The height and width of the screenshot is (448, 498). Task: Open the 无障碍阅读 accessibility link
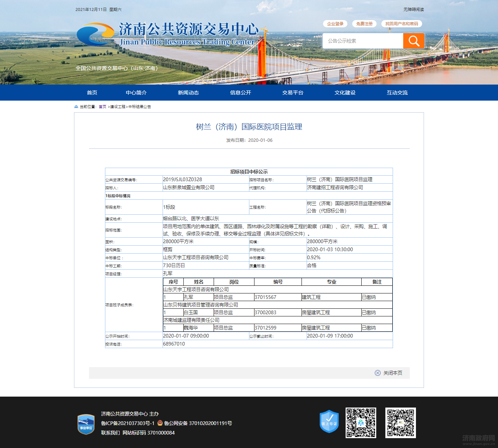click(x=413, y=9)
